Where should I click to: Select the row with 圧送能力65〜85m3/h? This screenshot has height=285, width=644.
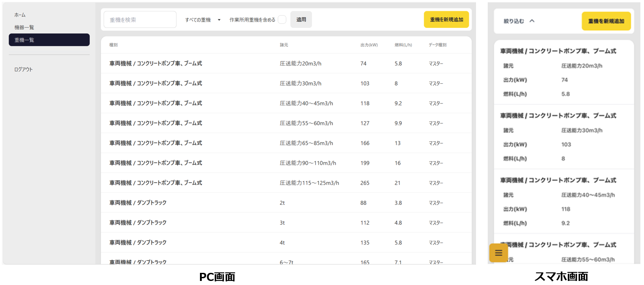[x=286, y=143]
